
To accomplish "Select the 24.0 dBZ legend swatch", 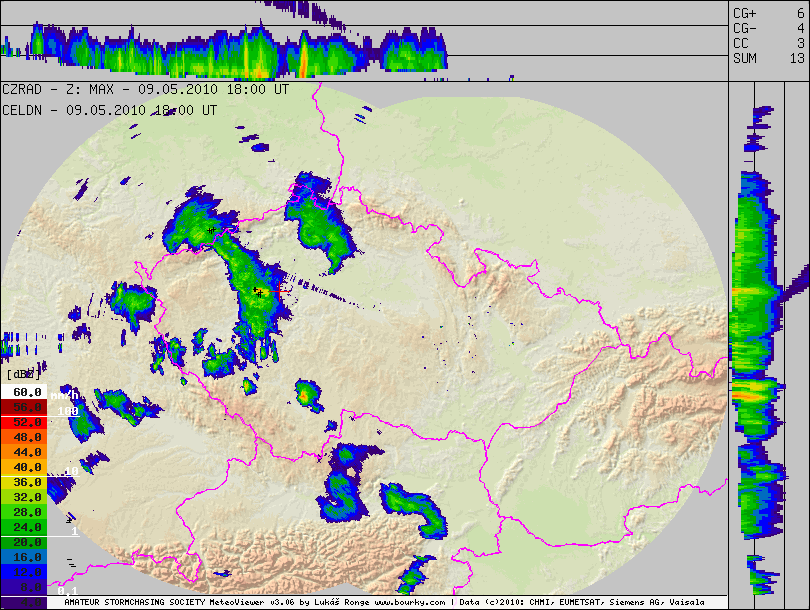I will [x=24, y=527].
